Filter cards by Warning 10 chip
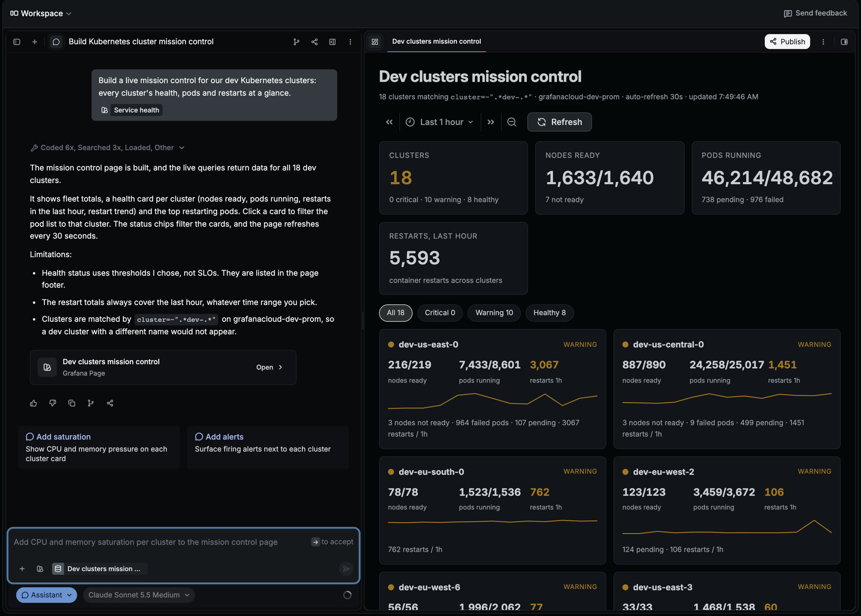Image resolution: width=861 pixels, height=616 pixels. tap(494, 313)
